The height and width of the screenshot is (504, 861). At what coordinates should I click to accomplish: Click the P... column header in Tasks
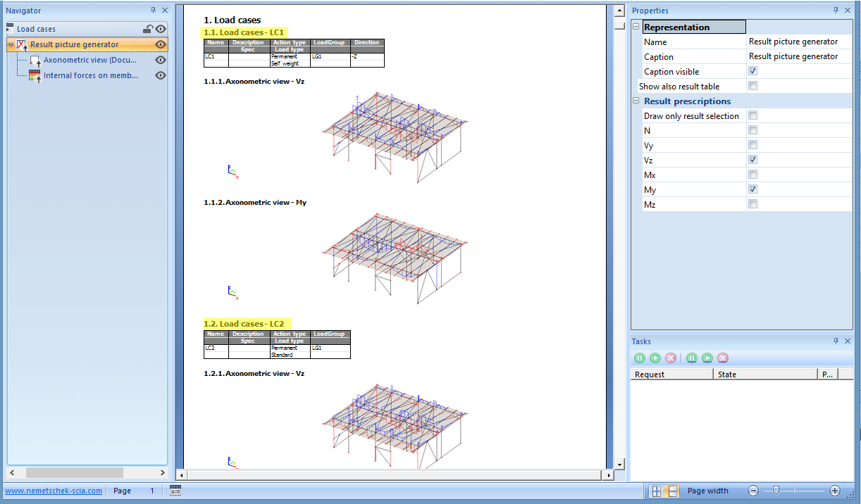(x=827, y=374)
